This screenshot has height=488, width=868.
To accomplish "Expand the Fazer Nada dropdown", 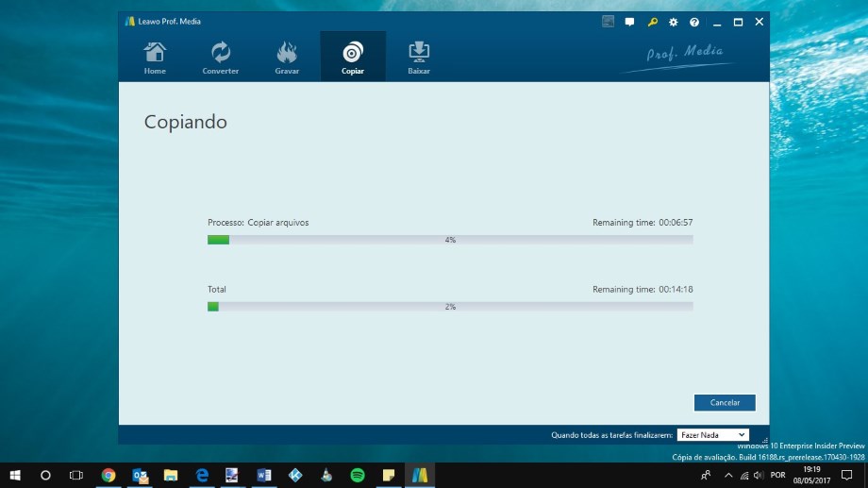I will pyautogui.click(x=712, y=435).
